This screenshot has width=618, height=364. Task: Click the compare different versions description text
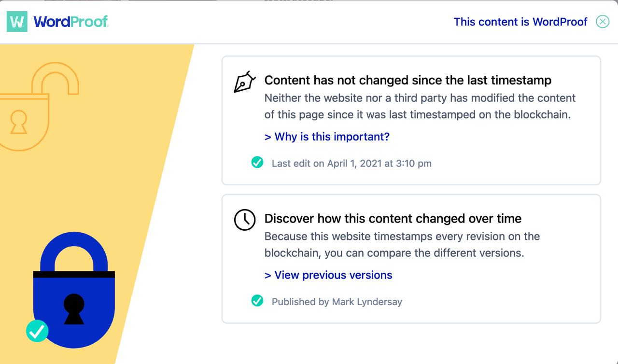pyautogui.click(x=402, y=245)
